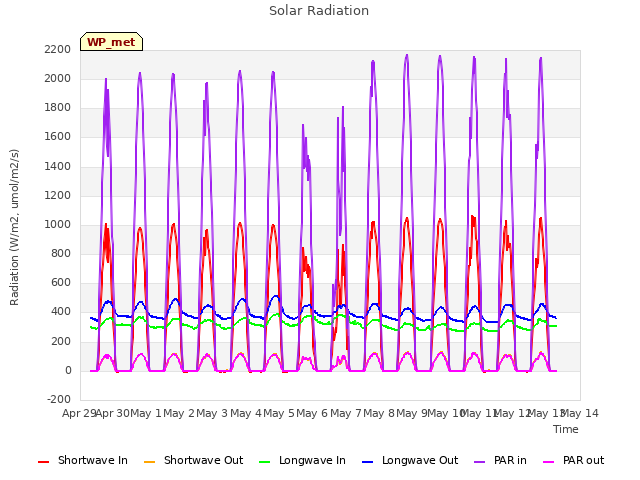Click the Time x-axis label
This screenshot has height=480, width=640.
click(566, 429)
